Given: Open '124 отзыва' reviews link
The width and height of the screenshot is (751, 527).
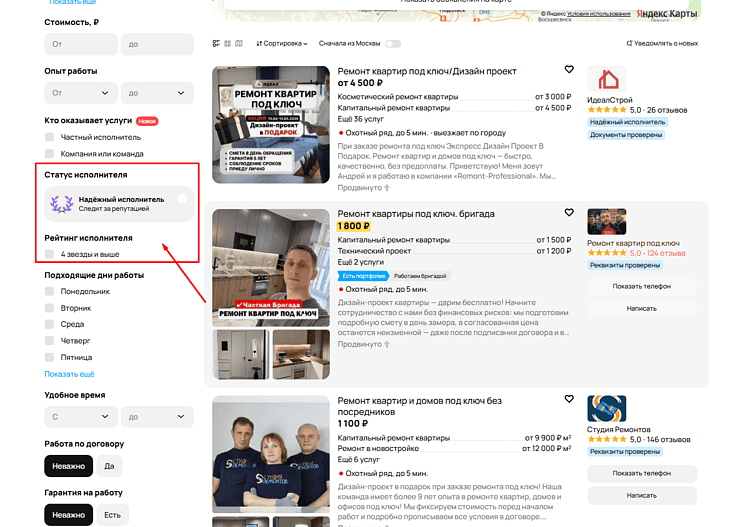Looking at the screenshot, I should point(666,253).
